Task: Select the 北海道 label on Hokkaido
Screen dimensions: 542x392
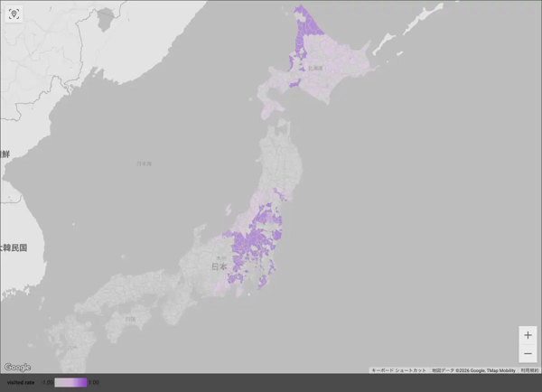Action: click(314, 68)
